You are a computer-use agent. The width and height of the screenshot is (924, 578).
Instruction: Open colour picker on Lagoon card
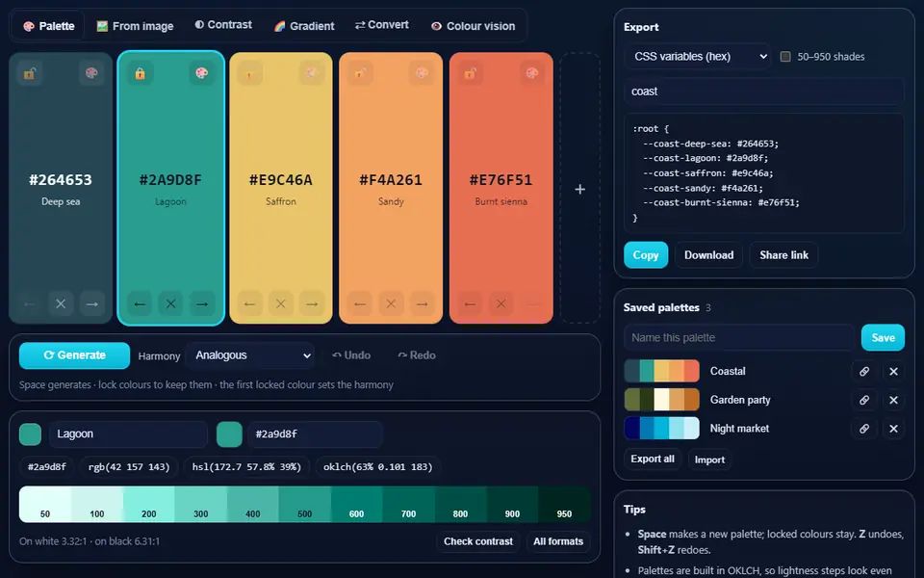(x=201, y=73)
